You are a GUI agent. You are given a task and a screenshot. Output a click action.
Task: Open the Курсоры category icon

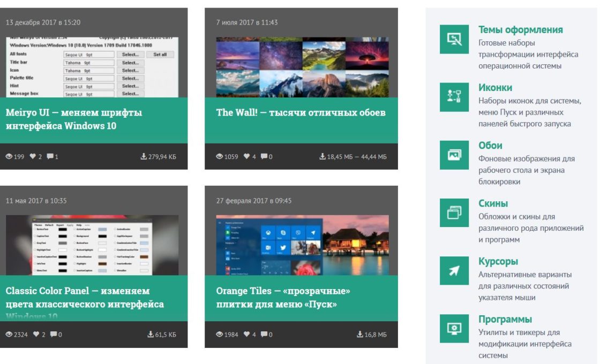(x=454, y=271)
